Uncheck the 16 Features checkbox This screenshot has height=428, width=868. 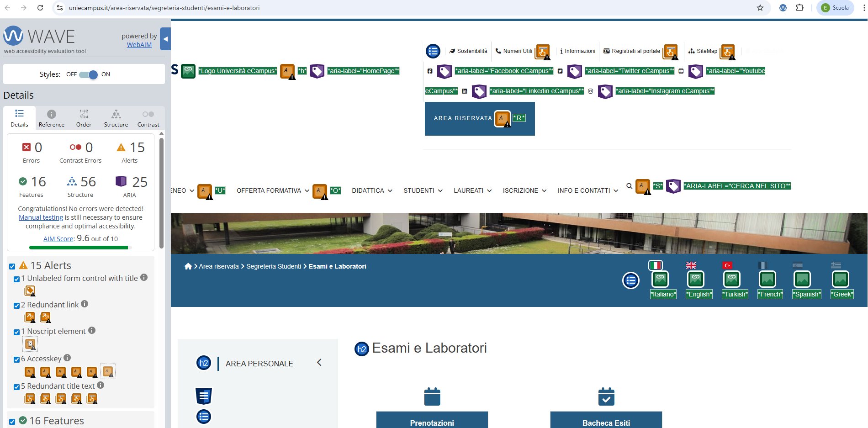12,422
